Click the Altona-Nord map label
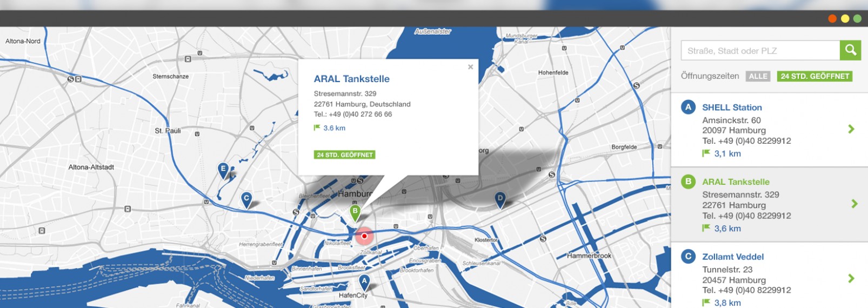Image resolution: width=868 pixels, height=308 pixels. [23, 41]
